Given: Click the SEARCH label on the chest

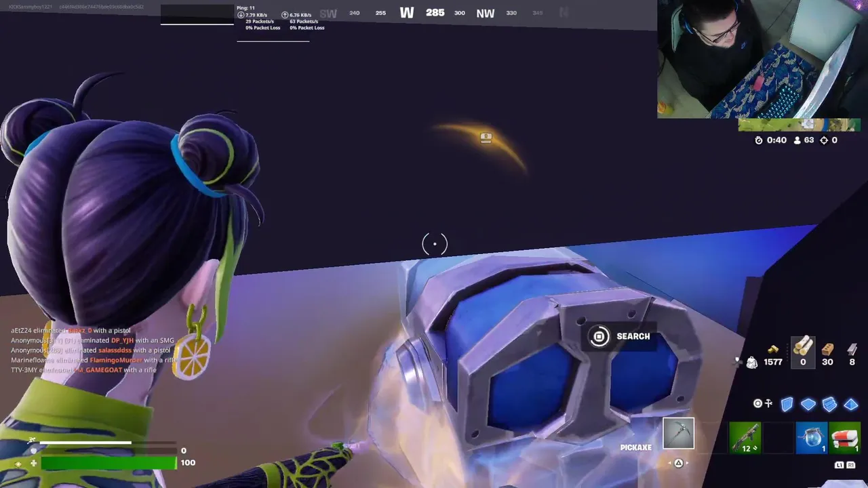Looking at the screenshot, I should click(x=633, y=336).
